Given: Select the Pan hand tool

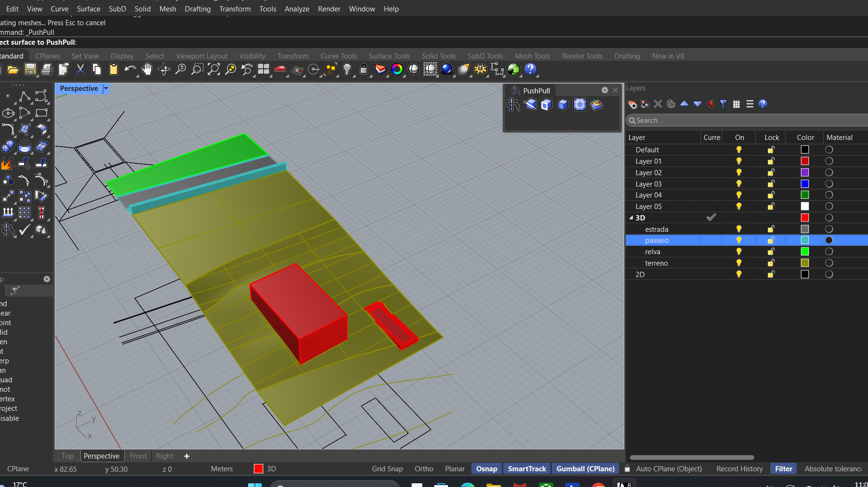Looking at the screenshot, I should 147,70.
